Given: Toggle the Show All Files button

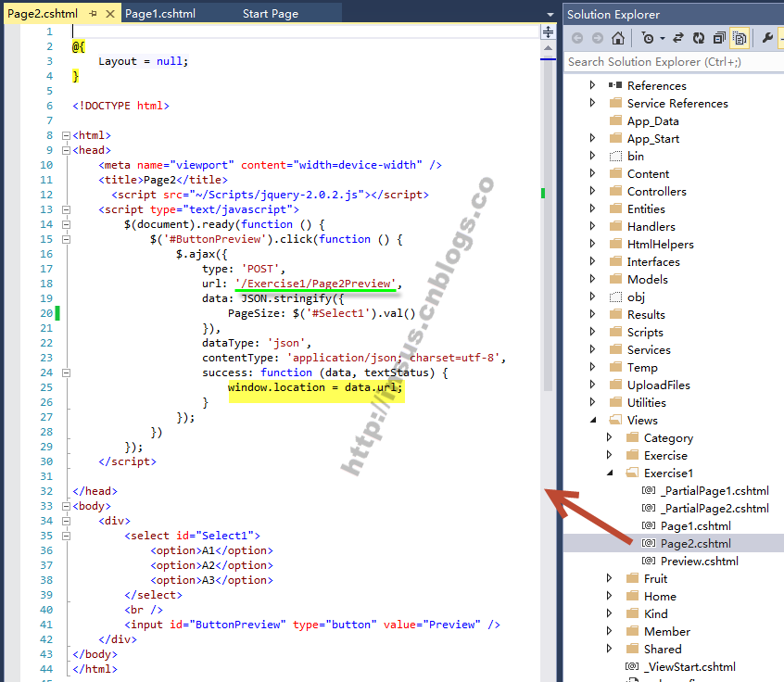Looking at the screenshot, I should tap(740, 38).
